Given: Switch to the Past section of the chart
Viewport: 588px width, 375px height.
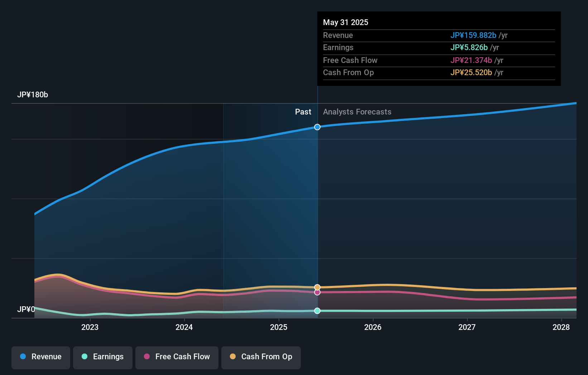Looking at the screenshot, I should (x=303, y=112).
